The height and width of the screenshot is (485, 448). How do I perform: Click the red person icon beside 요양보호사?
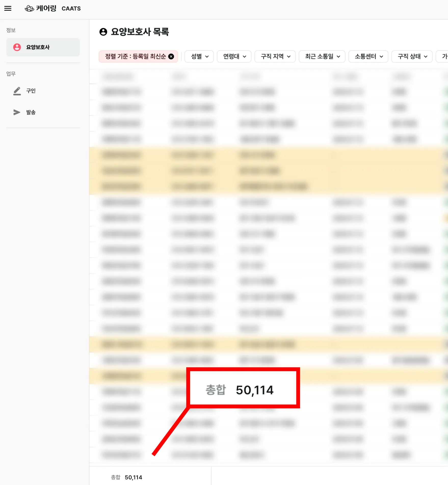point(17,47)
